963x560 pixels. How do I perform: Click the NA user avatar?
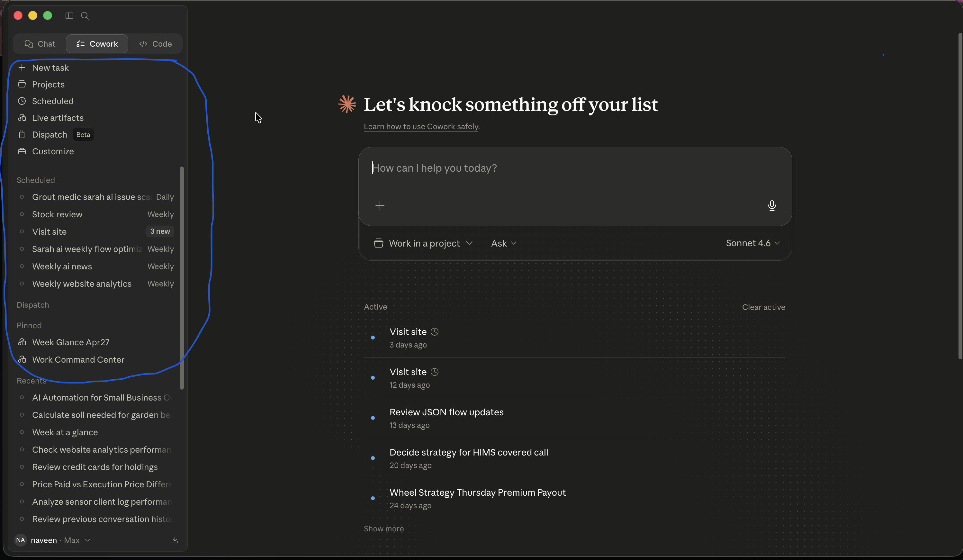click(20, 540)
